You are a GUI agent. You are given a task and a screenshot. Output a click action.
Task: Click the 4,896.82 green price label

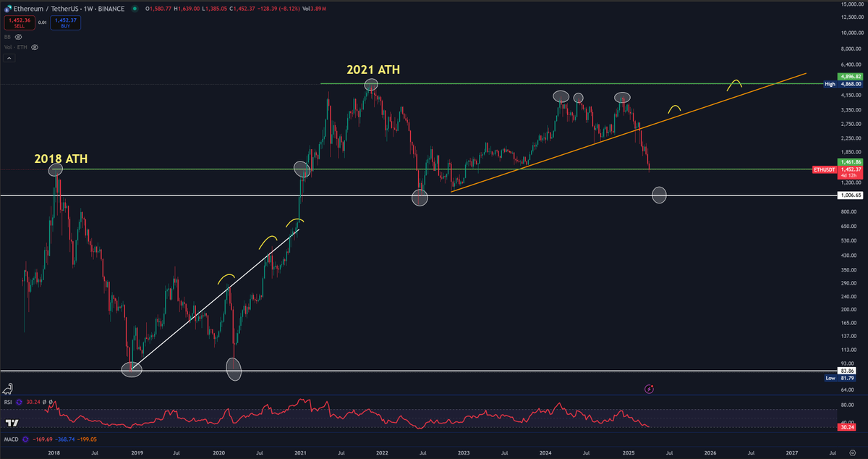pyautogui.click(x=850, y=76)
